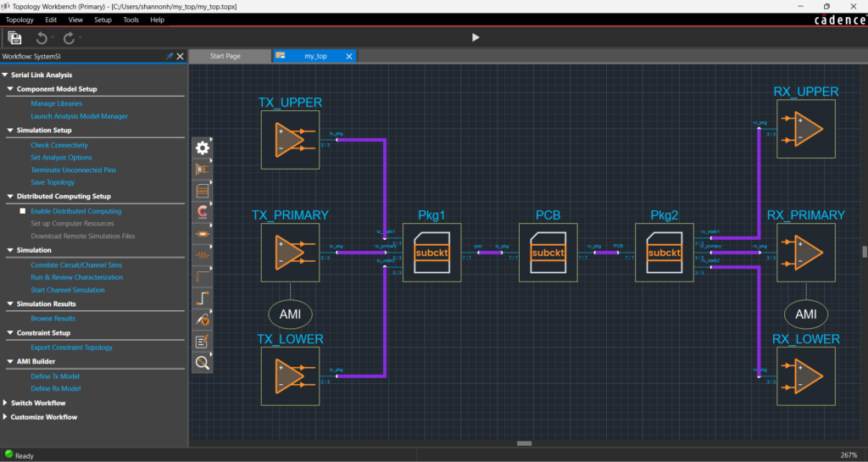Select the RX_PRIMARY receiver block

[806, 253]
